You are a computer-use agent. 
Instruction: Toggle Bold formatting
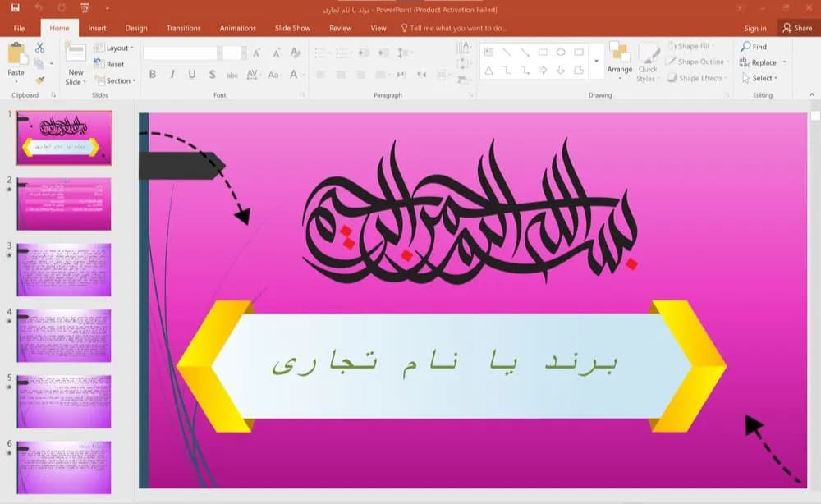[153, 75]
